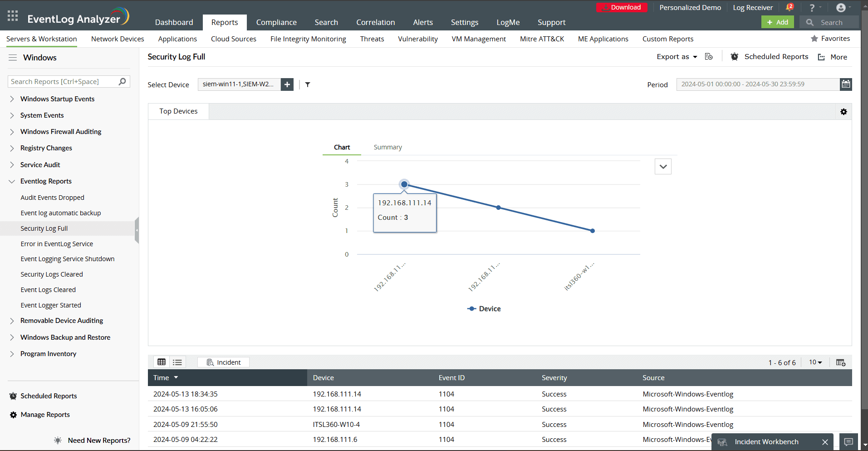
Task: Expand Windows Startup Events
Action: [12, 99]
